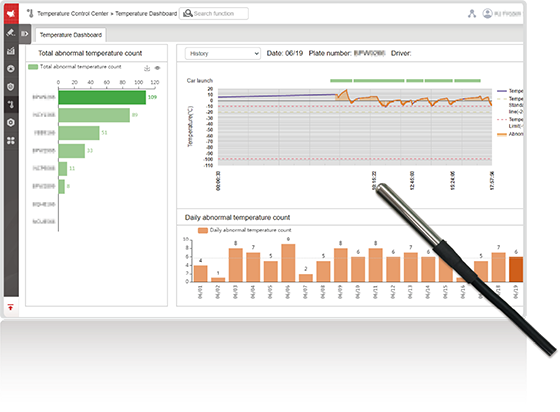Open the hexagon settings sidebar icon
This screenshot has width=560, height=412.
[11, 122]
